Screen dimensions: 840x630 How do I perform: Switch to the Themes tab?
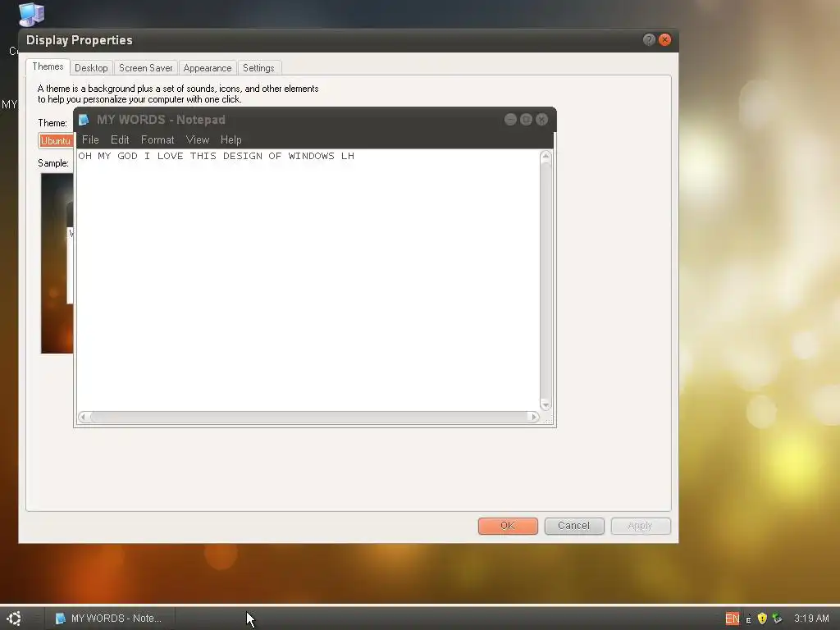tap(48, 66)
